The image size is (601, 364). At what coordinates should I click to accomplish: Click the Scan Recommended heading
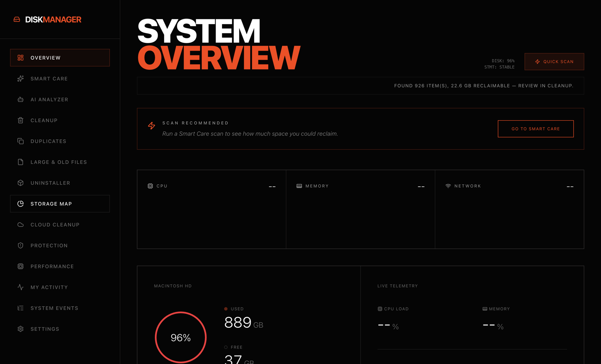[x=196, y=123]
